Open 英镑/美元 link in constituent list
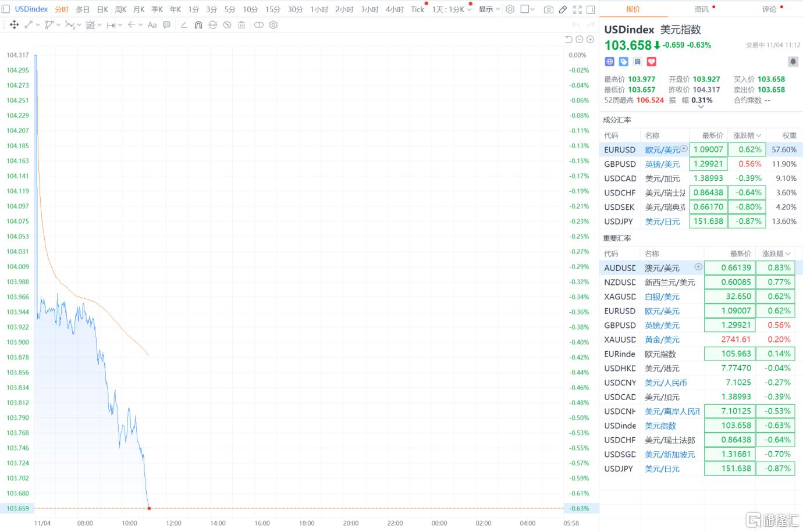The height and width of the screenshot is (532, 803). [662, 164]
